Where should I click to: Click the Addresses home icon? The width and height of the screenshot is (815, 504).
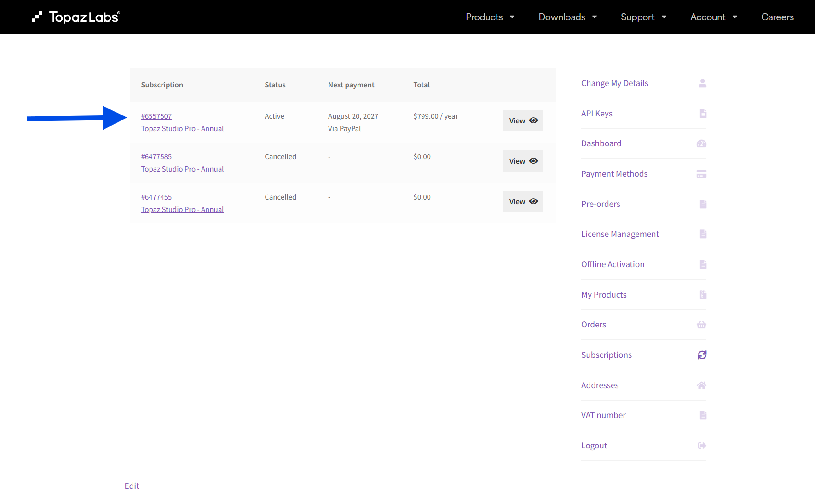(x=701, y=385)
